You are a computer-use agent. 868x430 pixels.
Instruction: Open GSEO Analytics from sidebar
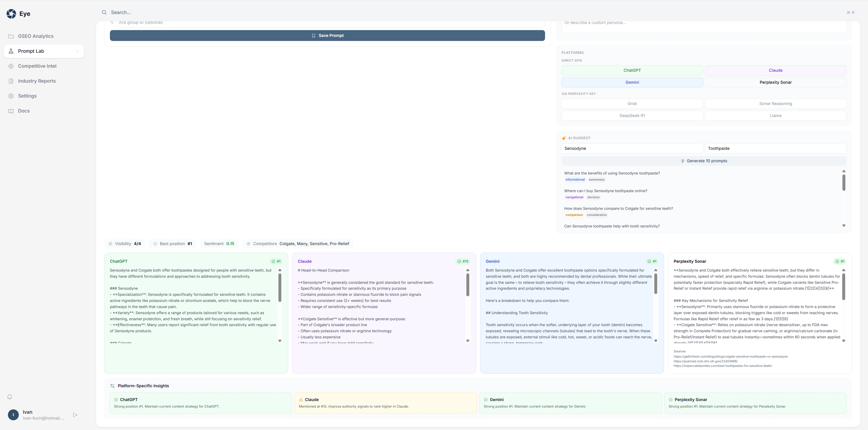point(36,36)
